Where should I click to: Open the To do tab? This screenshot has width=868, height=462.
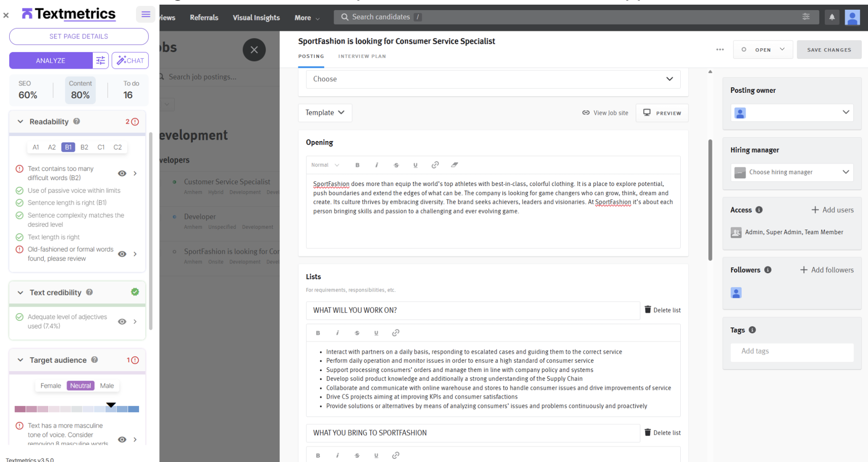coord(130,90)
